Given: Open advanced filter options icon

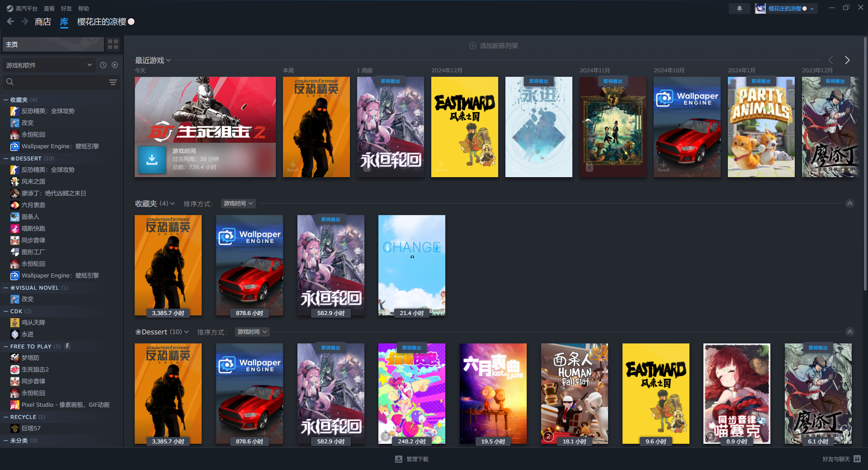Looking at the screenshot, I should pyautogui.click(x=113, y=82).
